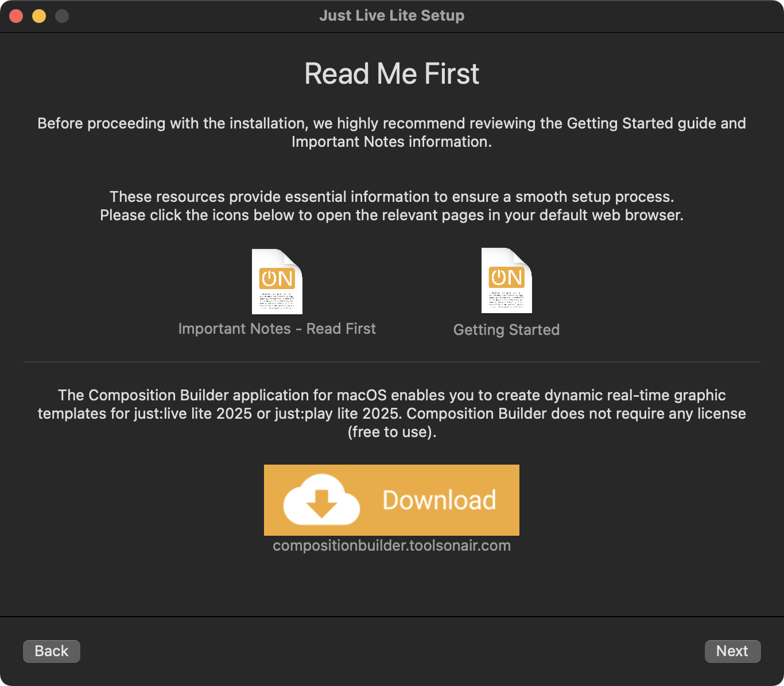Click the Just Live Lite Setup title
The height and width of the screenshot is (686, 784).
pyautogui.click(x=392, y=15)
